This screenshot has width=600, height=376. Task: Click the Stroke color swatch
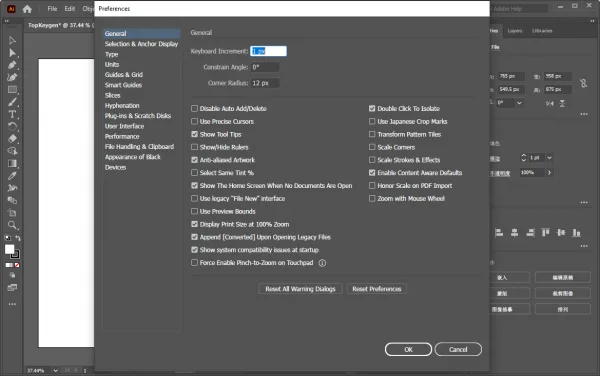click(x=16, y=254)
